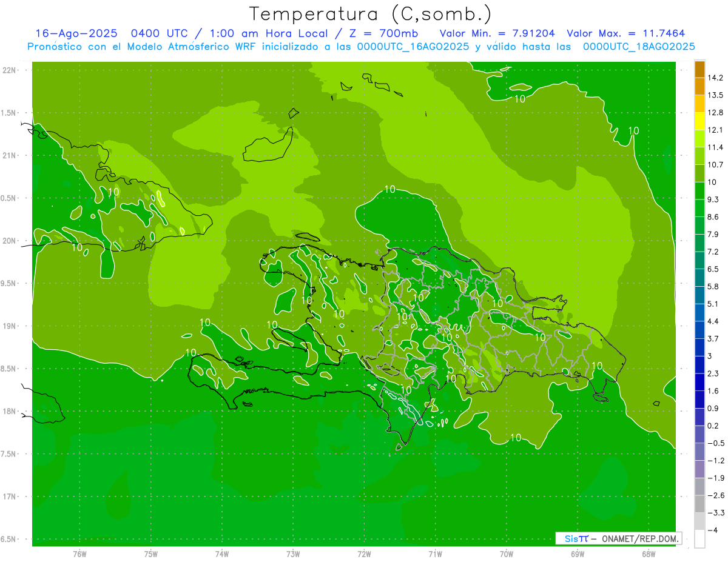The height and width of the screenshot is (562, 728).
Task: Click the "Valor Min. = 7.91204" readout
Action: tap(497, 33)
